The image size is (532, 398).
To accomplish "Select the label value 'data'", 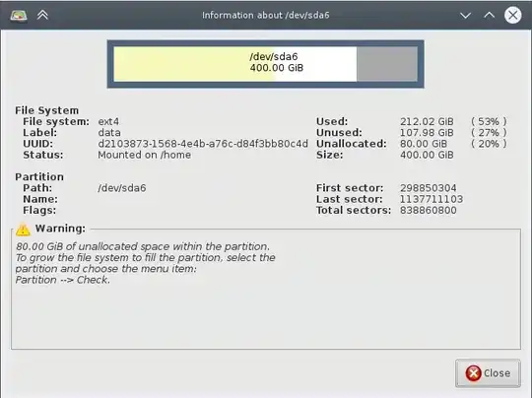I will [x=109, y=133].
